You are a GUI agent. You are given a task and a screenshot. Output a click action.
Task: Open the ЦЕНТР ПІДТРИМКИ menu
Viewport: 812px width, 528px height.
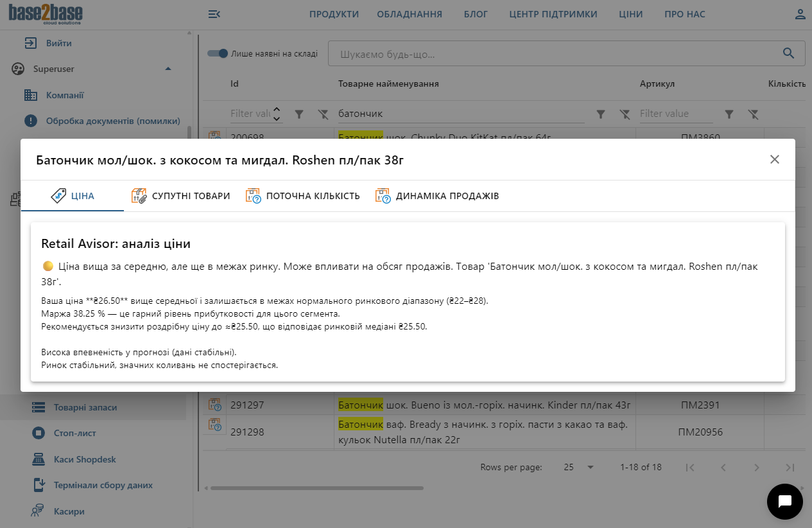[x=553, y=13]
